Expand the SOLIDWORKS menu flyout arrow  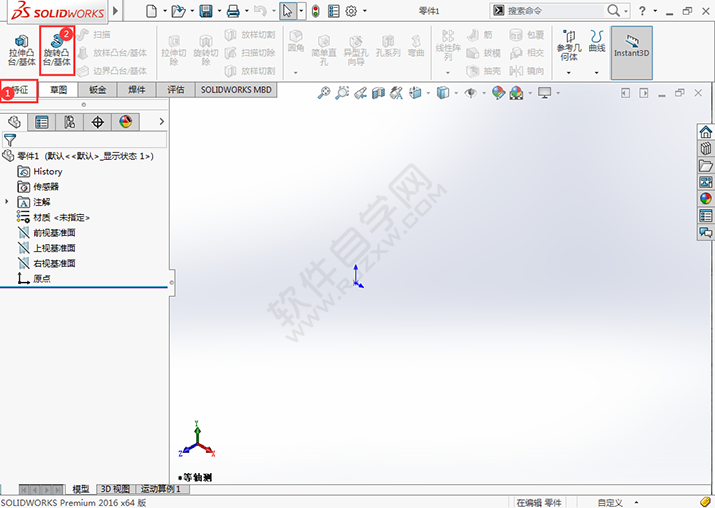point(115,10)
